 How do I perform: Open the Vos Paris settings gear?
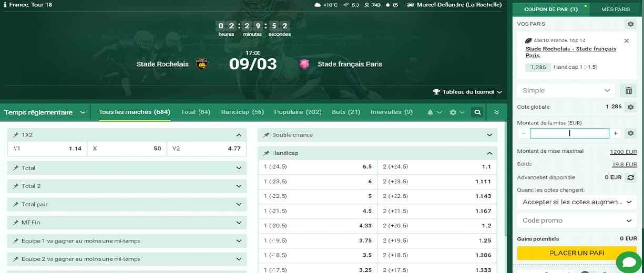(x=630, y=24)
